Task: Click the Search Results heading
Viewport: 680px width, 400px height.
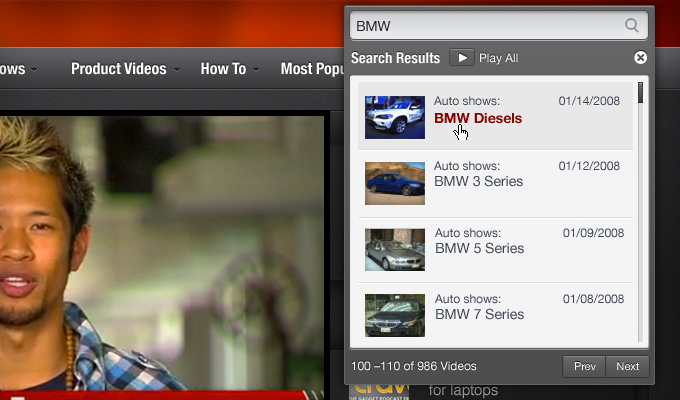Action: tap(396, 58)
